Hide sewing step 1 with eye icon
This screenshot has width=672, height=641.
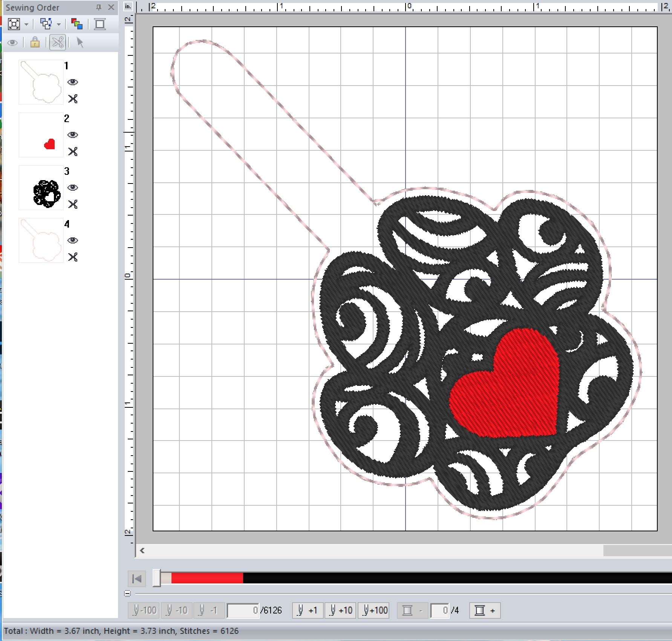(x=72, y=82)
